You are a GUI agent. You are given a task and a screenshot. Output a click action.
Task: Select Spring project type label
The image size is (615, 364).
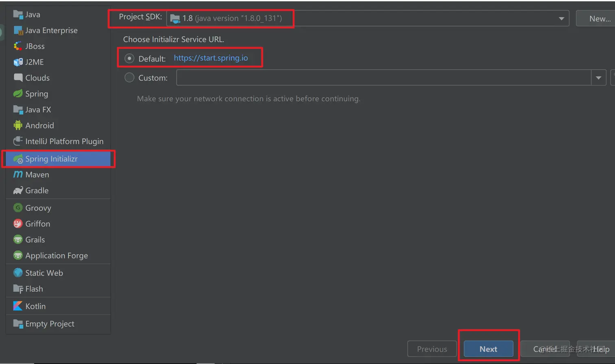tap(37, 94)
